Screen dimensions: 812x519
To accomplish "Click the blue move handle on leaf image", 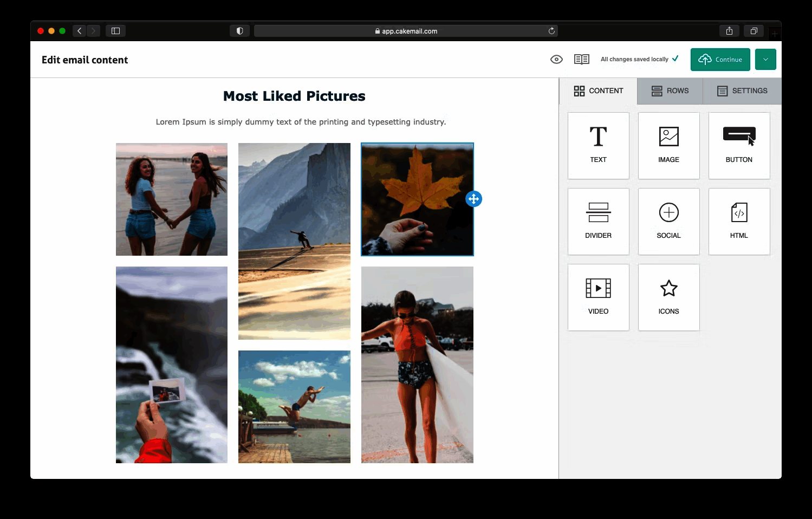I will [x=473, y=199].
